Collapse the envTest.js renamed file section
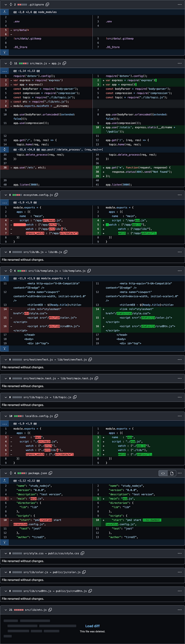 coord(6,359)
